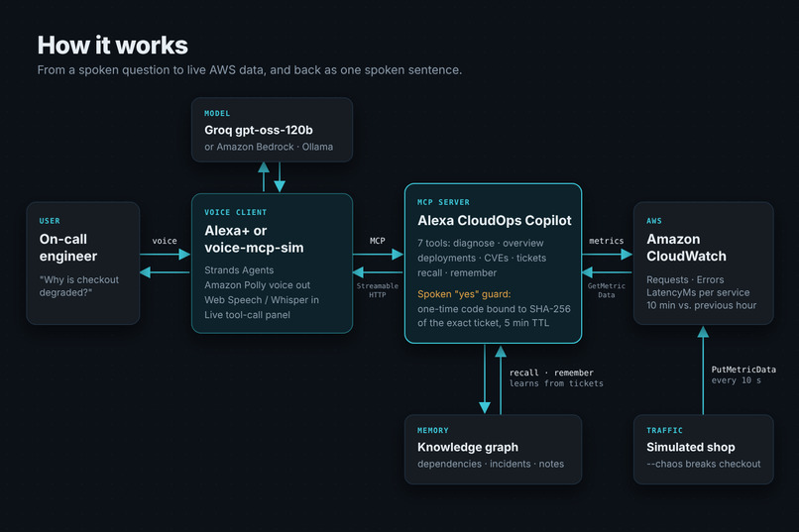Click the "Requests · Errors" line
The width and height of the screenshot is (799, 532).
pyautogui.click(x=685, y=280)
